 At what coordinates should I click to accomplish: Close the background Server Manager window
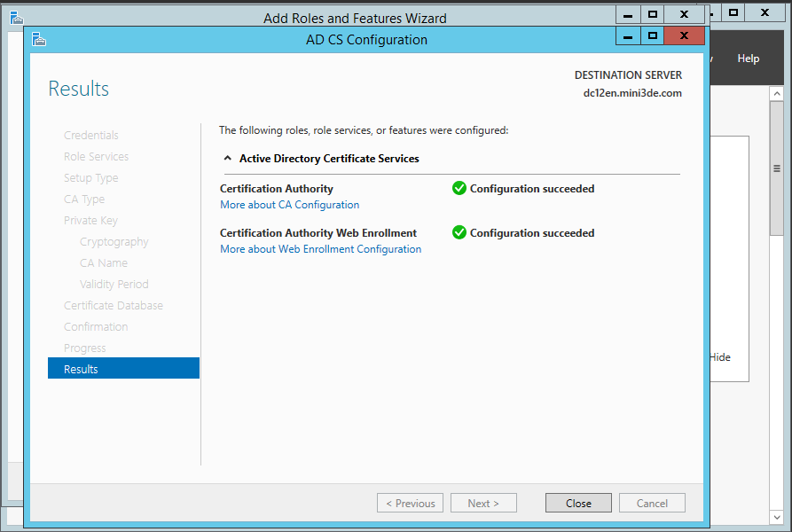pos(765,12)
